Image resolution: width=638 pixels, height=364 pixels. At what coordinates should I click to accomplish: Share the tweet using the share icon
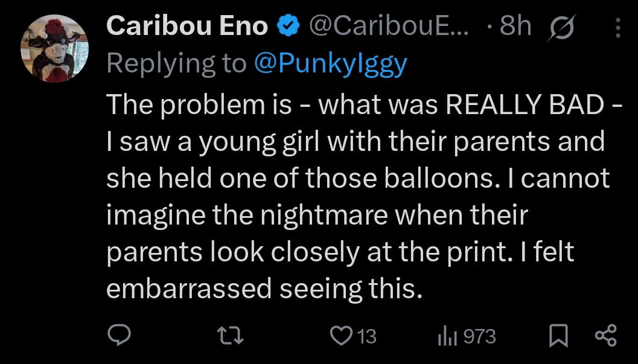[x=606, y=336]
